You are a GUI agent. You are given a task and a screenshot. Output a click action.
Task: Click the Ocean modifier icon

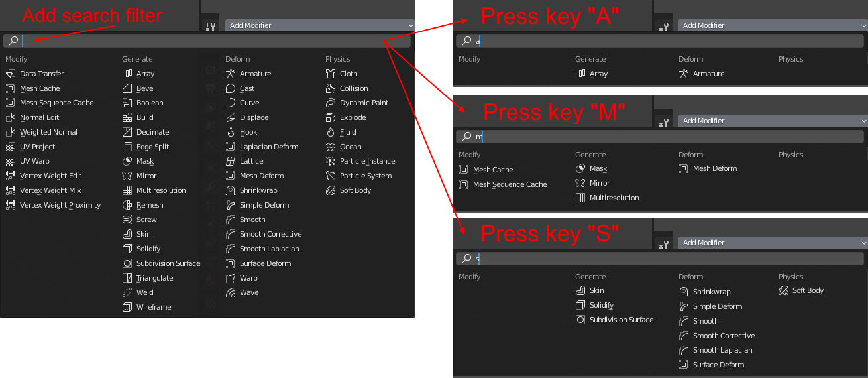tap(331, 147)
